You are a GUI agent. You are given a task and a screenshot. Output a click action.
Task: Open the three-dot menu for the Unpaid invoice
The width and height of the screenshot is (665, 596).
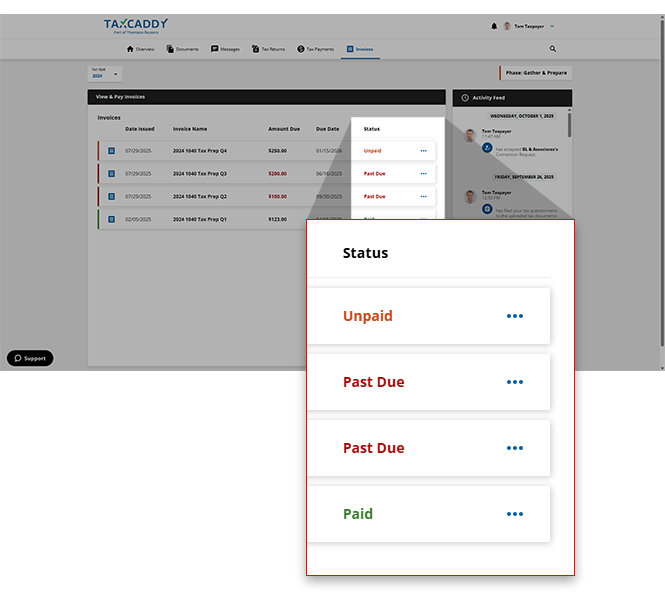[x=423, y=151]
